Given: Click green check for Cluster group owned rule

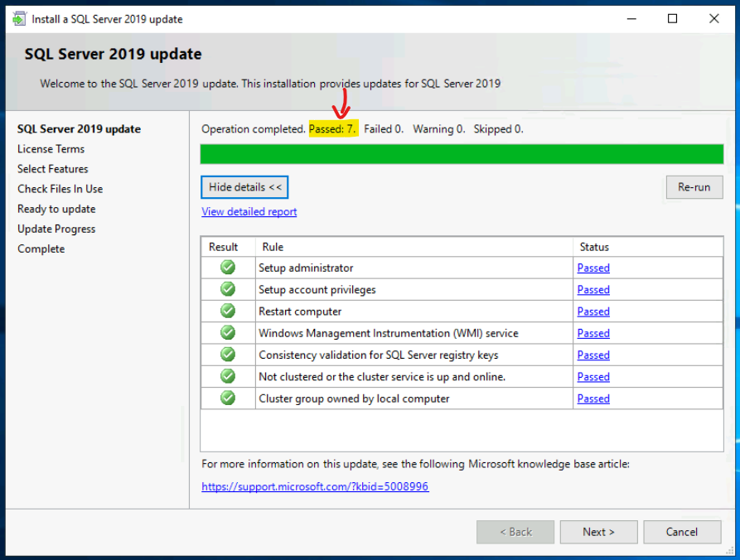Looking at the screenshot, I should pyautogui.click(x=228, y=398).
